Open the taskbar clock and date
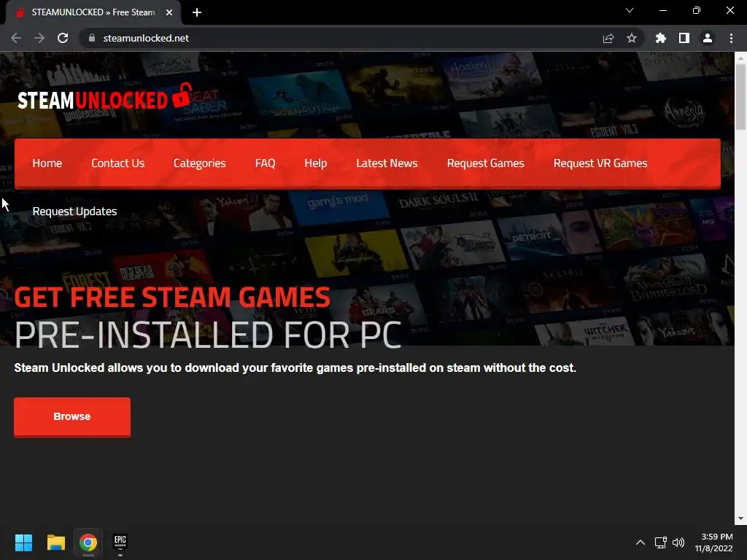This screenshot has width=747, height=560. (x=713, y=542)
